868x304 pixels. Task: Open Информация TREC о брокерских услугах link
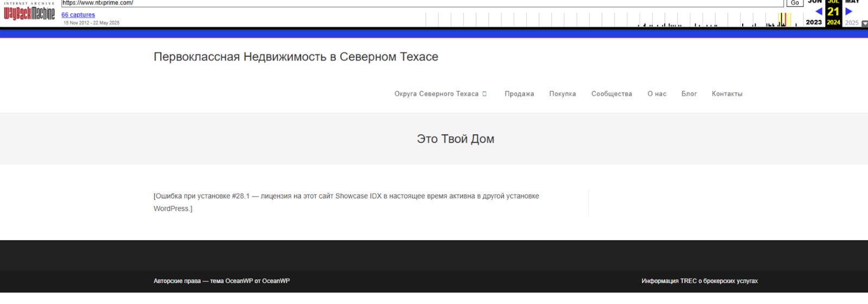[699, 281]
